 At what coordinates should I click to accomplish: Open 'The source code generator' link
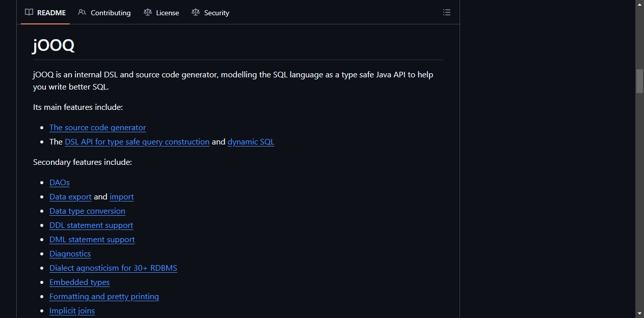coord(97,128)
